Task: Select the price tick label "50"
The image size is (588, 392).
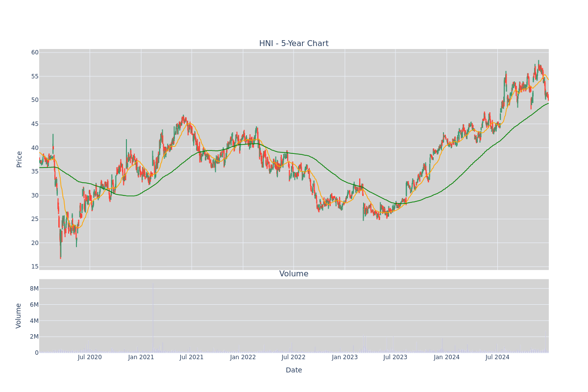Action: point(35,100)
